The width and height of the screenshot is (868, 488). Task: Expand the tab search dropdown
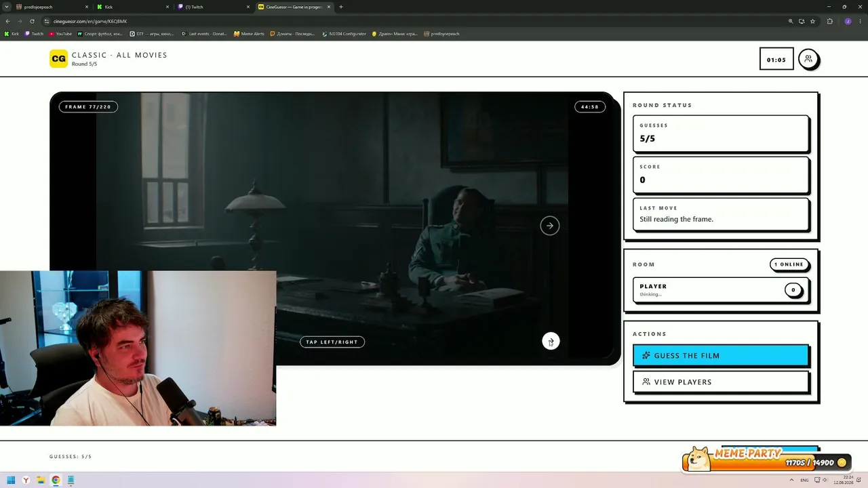6,7
